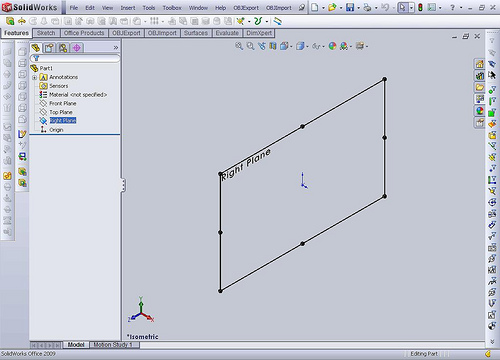Open the DimXpertManager crosshair tab icon
500x360 pixels.
[77, 48]
